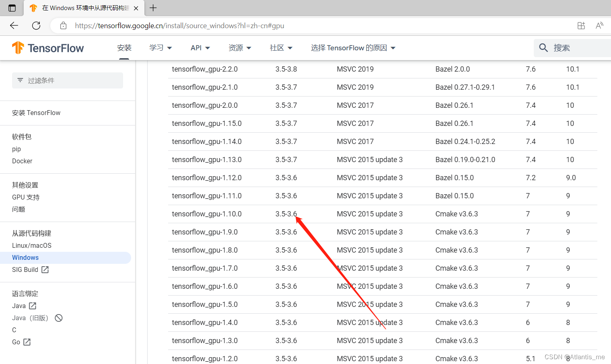Image resolution: width=611 pixels, height=364 pixels.
Task: Click the tensorflow_gpu-2.2.0 cell
Action: 205,69
